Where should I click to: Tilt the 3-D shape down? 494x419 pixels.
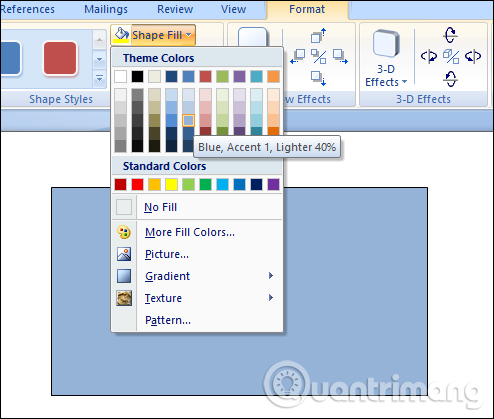[x=451, y=79]
